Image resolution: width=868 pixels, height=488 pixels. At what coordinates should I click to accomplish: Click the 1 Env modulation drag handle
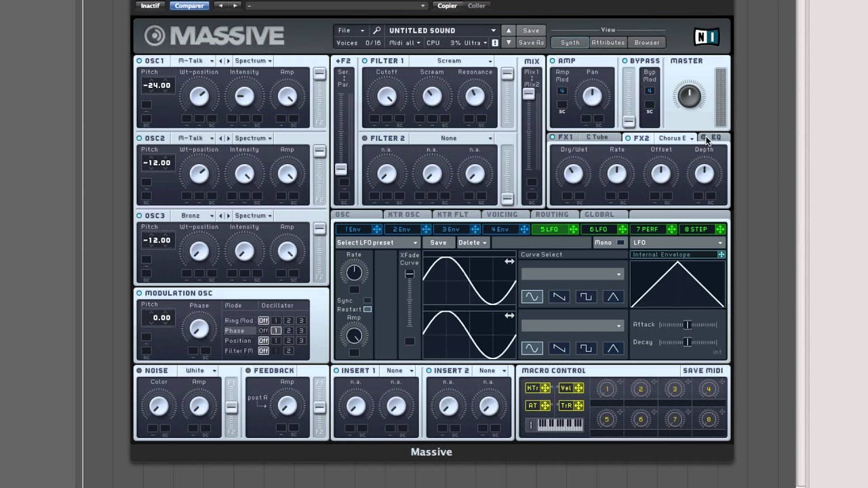pos(376,229)
